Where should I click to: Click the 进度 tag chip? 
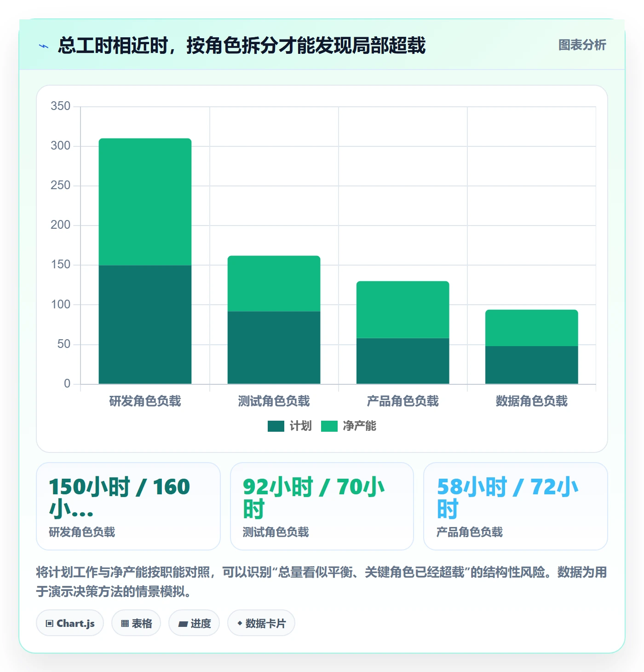point(194,623)
